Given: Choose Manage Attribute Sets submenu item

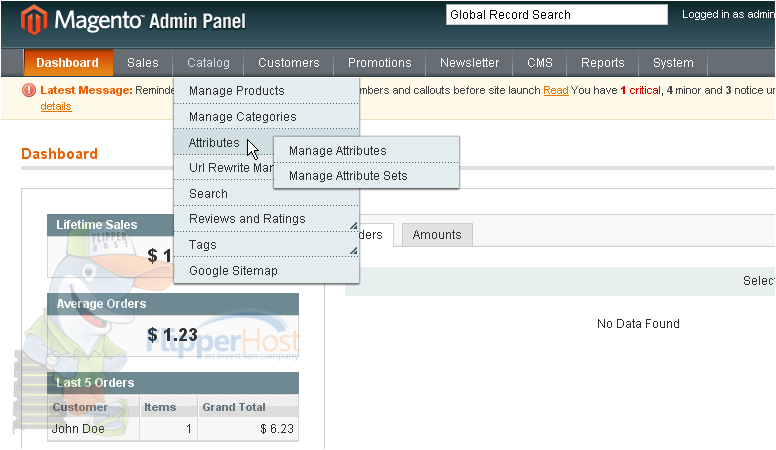Looking at the screenshot, I should (366, 176).
